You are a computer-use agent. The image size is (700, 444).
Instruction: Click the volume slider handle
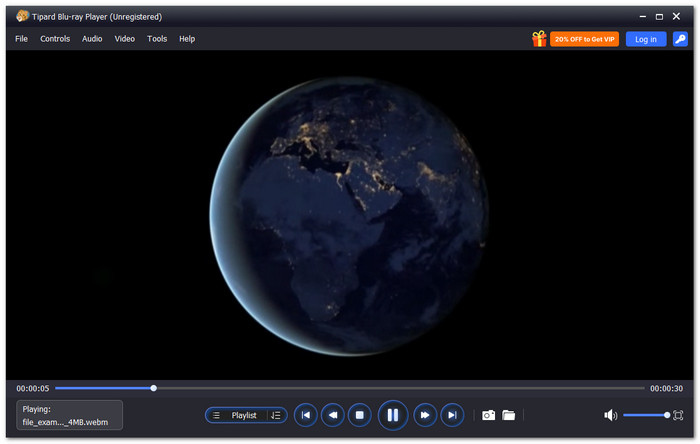point(667,415)
